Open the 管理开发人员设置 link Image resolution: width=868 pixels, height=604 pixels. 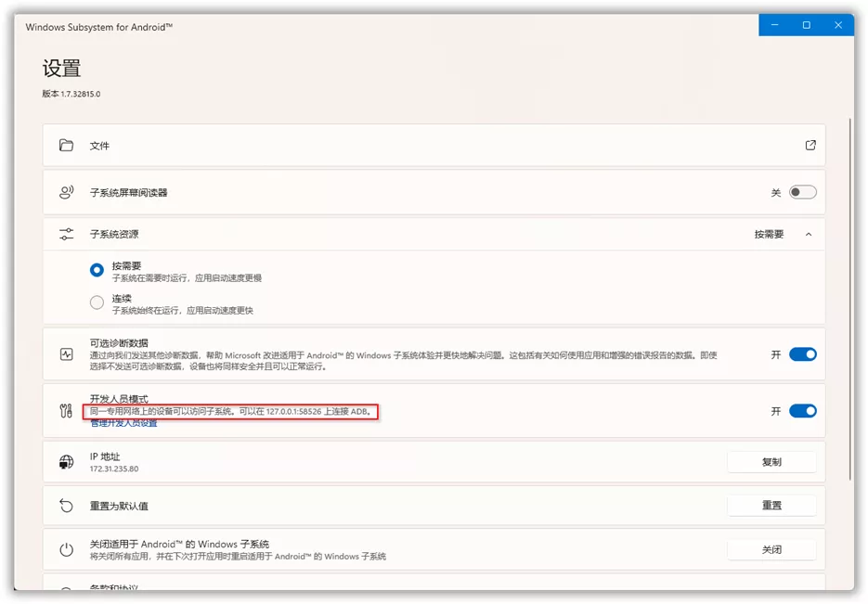click(x=124, y=424)
